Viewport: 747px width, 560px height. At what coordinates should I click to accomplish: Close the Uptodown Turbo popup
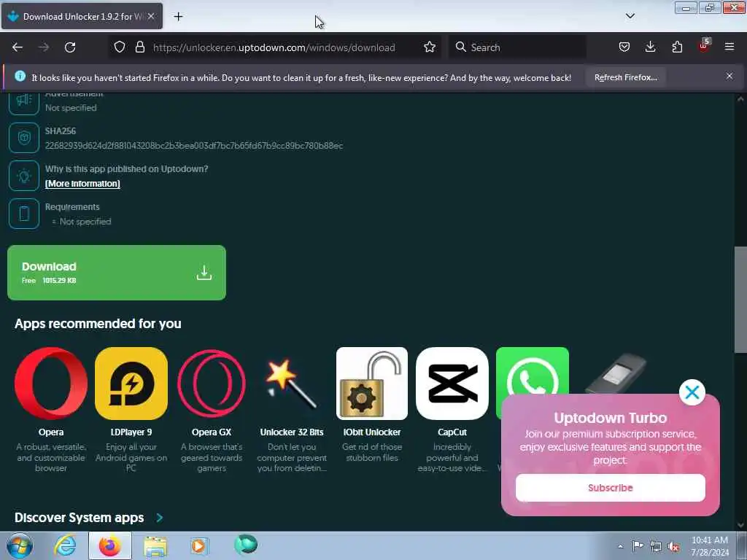click(692, 392)
